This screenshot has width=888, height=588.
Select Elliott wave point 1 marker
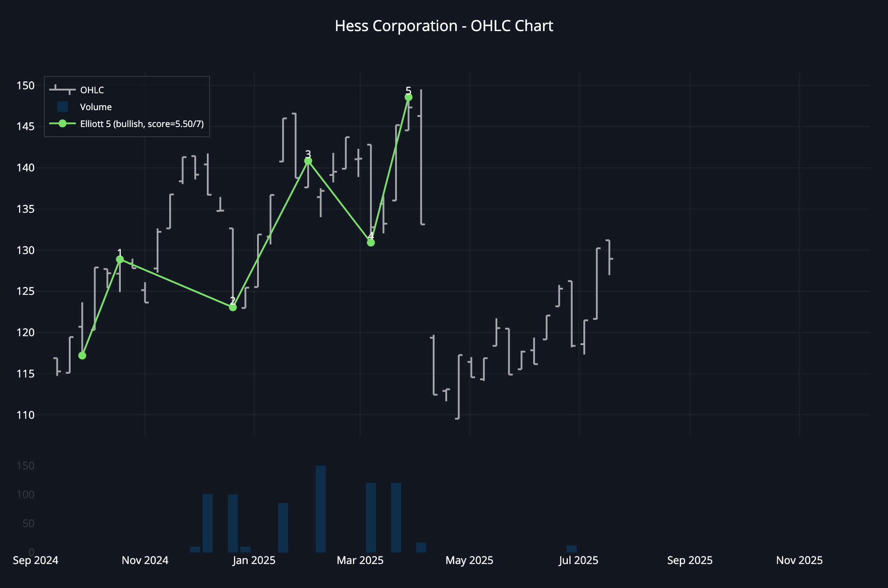point(120,259)
